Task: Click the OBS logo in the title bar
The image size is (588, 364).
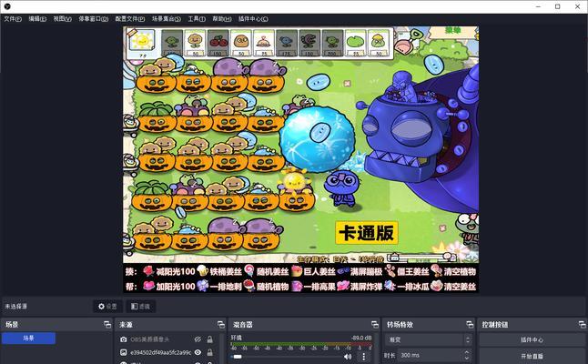Action: [7, 6]
